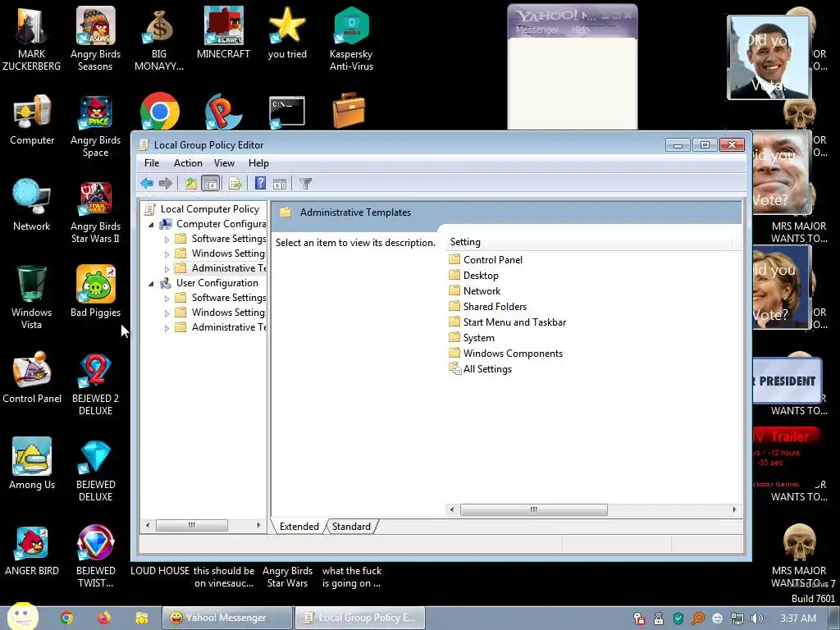Open the Windows Components folder
The image size is (840, 630).
pos(513,354)
